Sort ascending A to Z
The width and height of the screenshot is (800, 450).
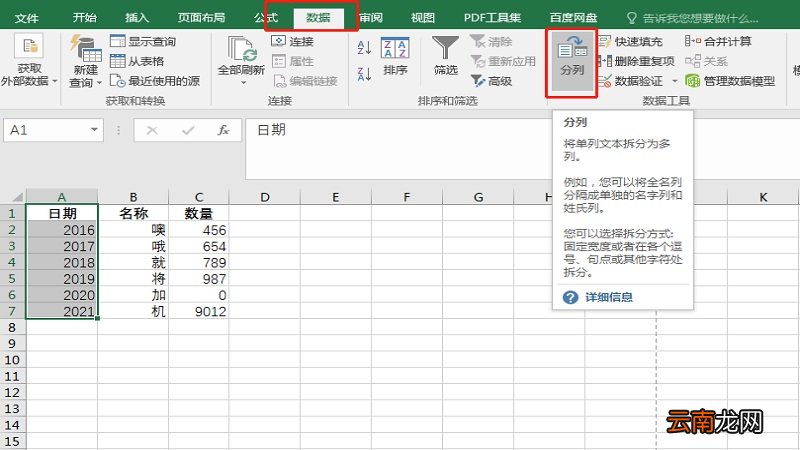(x=364, y=48)
